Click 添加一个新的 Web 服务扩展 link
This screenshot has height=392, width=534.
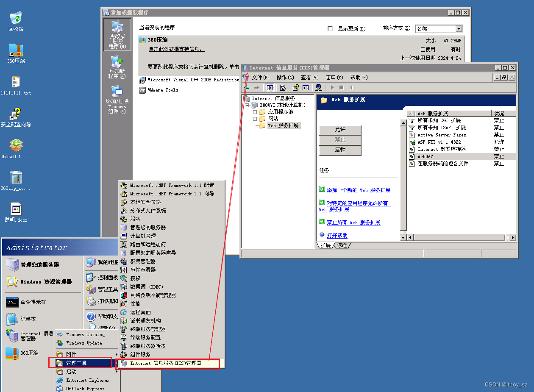tap(359, 190)
